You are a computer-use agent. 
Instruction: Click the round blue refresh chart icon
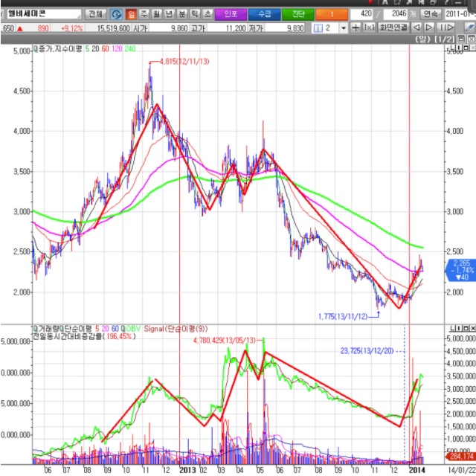(118, 14)
